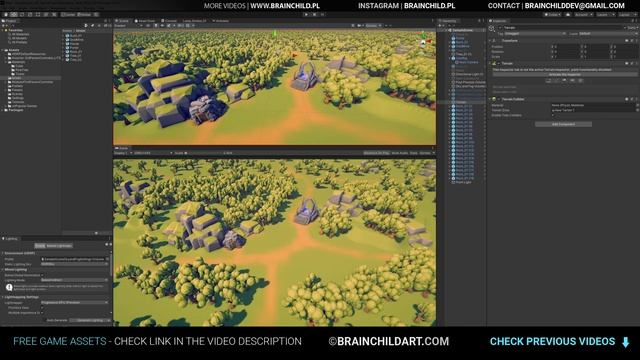Select the second terrain tool icon
640x360 pixels.
pyautogui.click(x=556, y=80)
